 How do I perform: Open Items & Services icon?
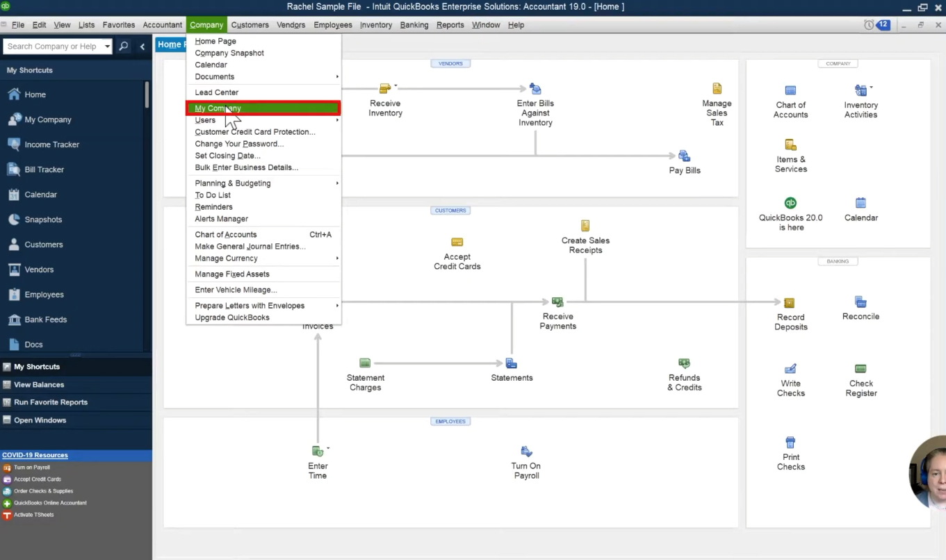(790, 145)
